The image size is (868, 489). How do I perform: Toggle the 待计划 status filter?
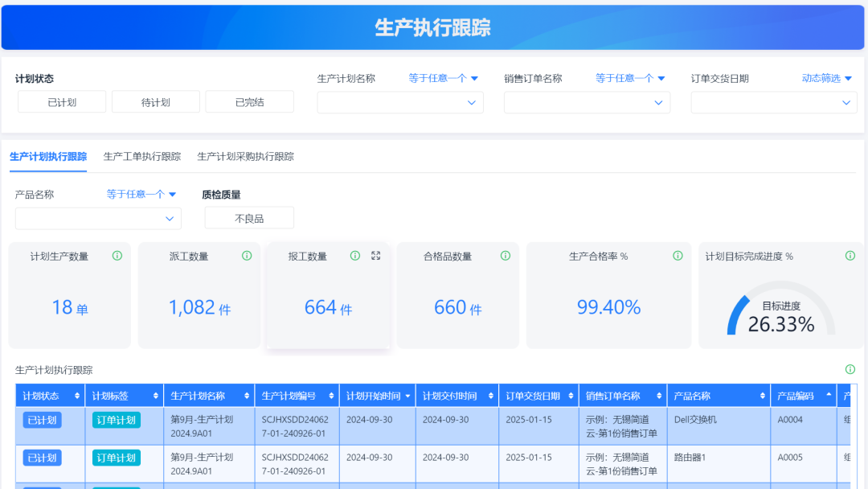pyautogui.click(x=156, y=102)
